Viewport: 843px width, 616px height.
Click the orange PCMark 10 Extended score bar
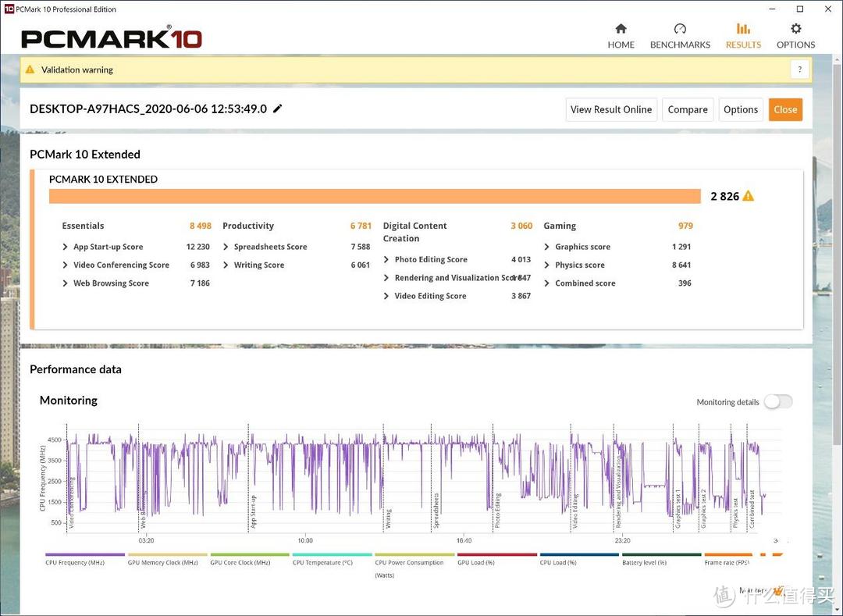[x=375, y=196]
